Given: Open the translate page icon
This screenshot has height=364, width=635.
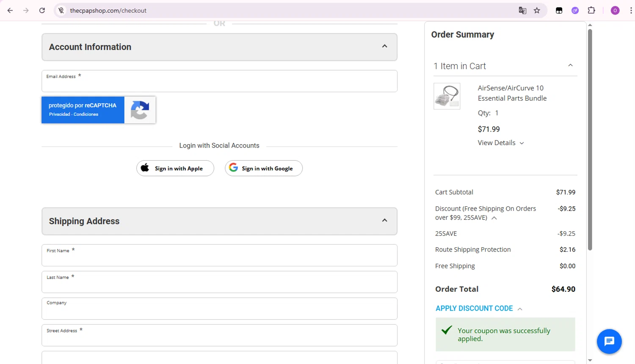Looking at the screenshot, I should [522, 11].
